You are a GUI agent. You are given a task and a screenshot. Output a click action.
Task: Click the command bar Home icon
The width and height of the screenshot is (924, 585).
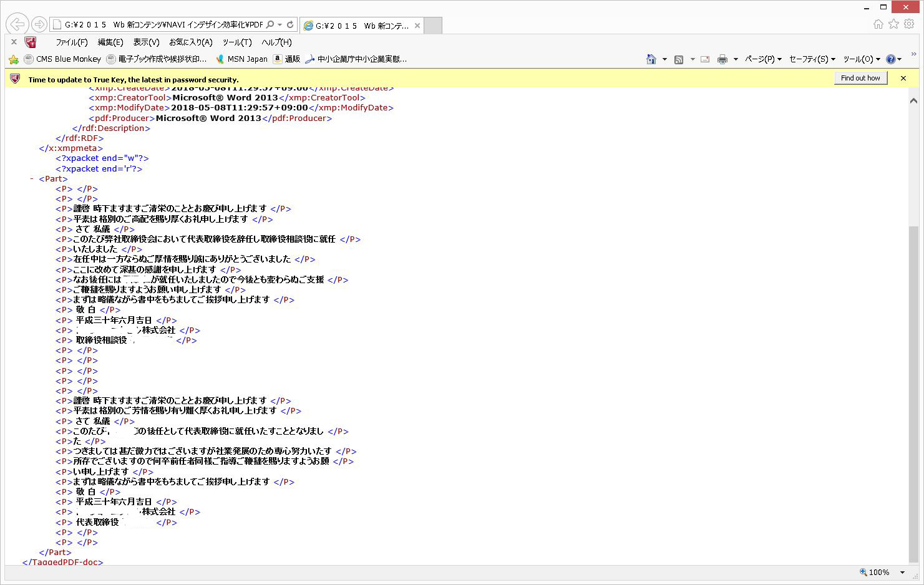coord(651,59)
